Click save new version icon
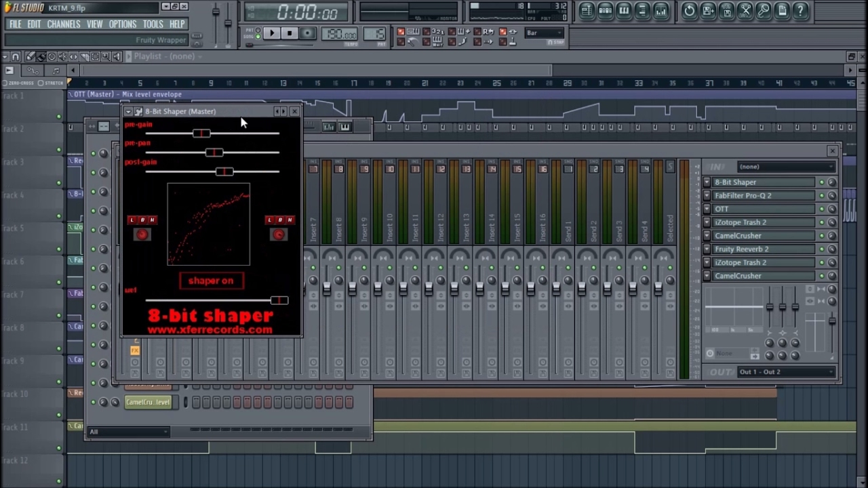The image size is (868, 488). click(708, 10)
